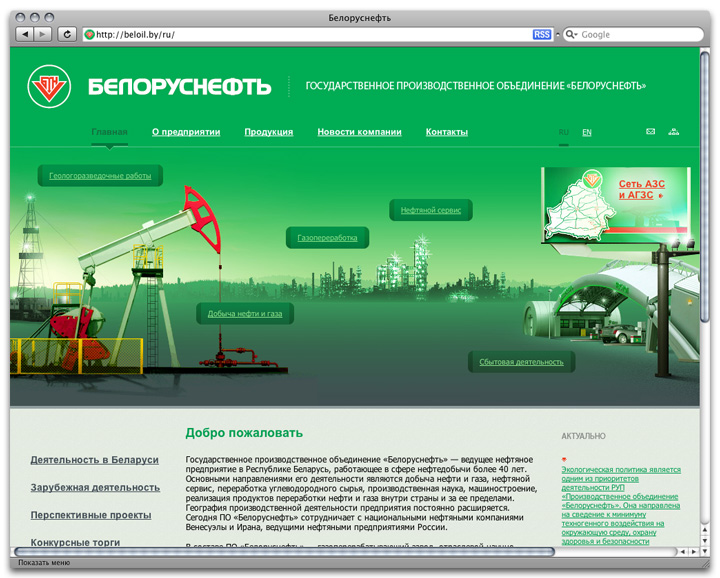Click the 'Геологоразведочные работы' label
The height and width of the screenshot is (578, 720).
tap(100, 176)
